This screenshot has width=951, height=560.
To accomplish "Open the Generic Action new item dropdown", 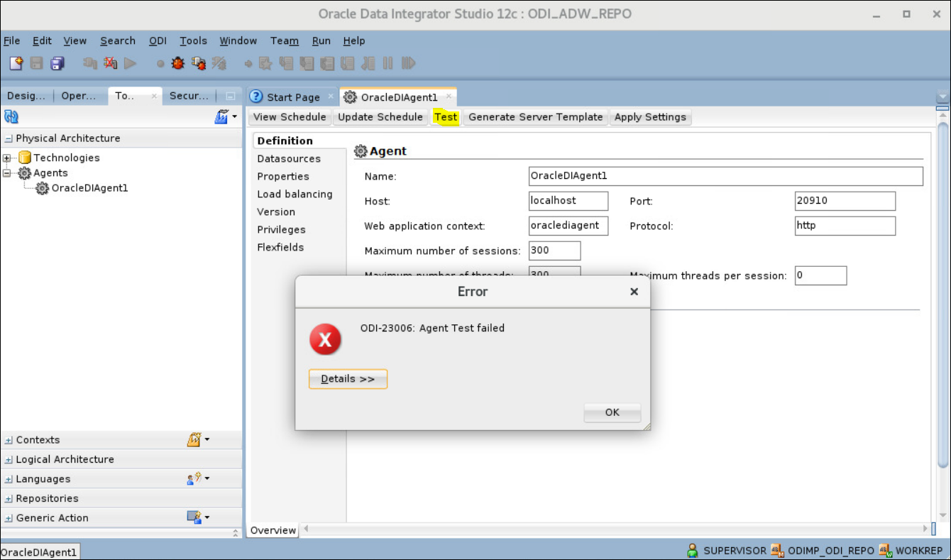I will [x=198, y=517].
